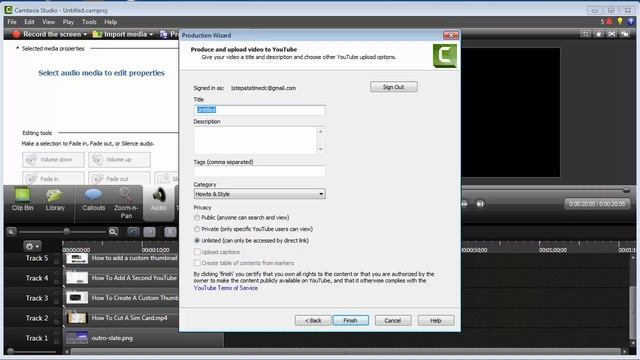Click the Cancel button

tap(393, 320)
